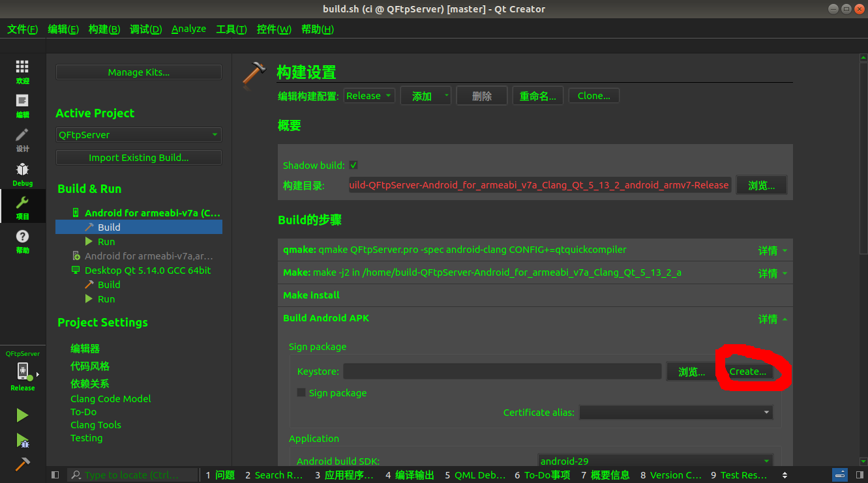This screenshot has width=868, height=483.
Task: Run the project with green arrow
Action: click(x=23, y=415)
